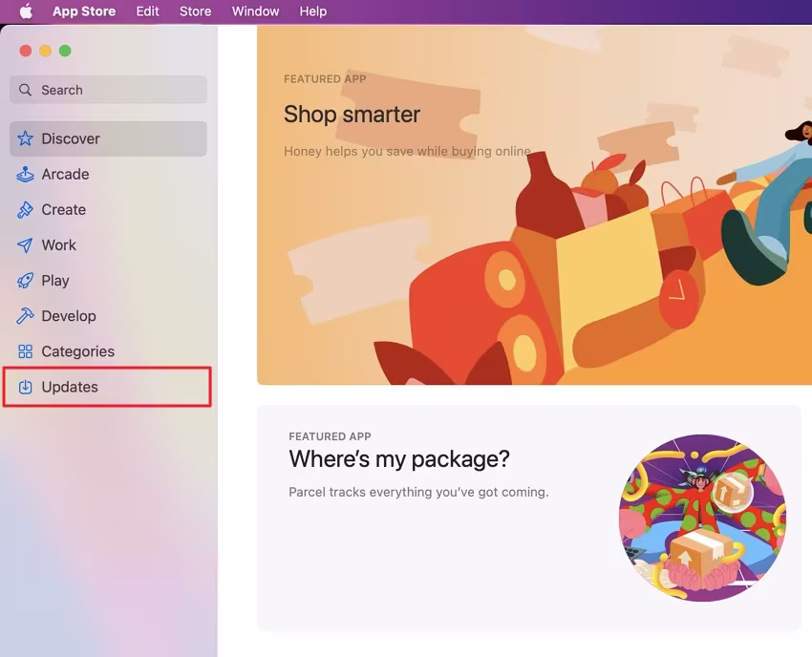This screenshot has height=657, width=812.
Task: Click the Updates download icon
Action: (25, 387)
